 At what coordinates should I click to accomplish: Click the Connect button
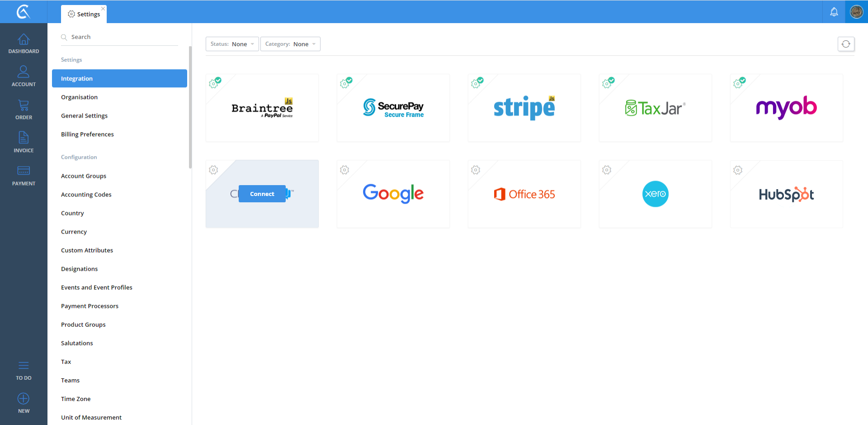[262, 194]
